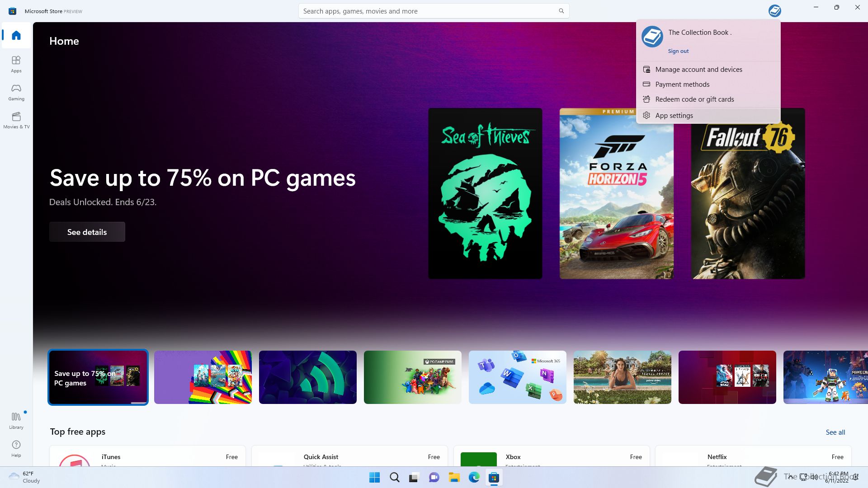Open App settings from account menu

click(708, 116)
